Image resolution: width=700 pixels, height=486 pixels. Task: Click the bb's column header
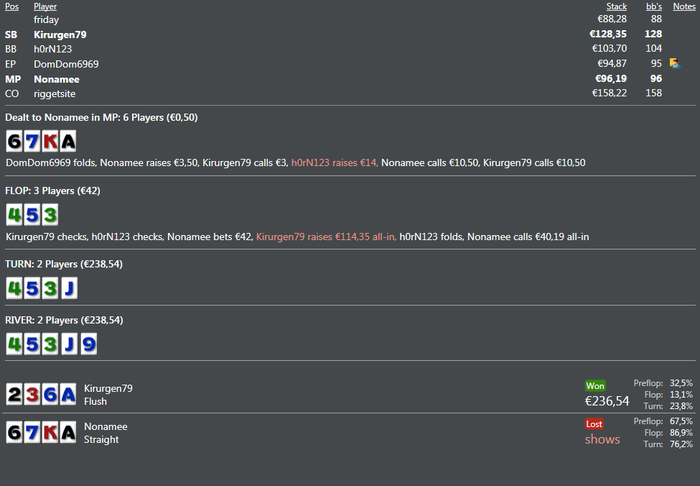653,7
